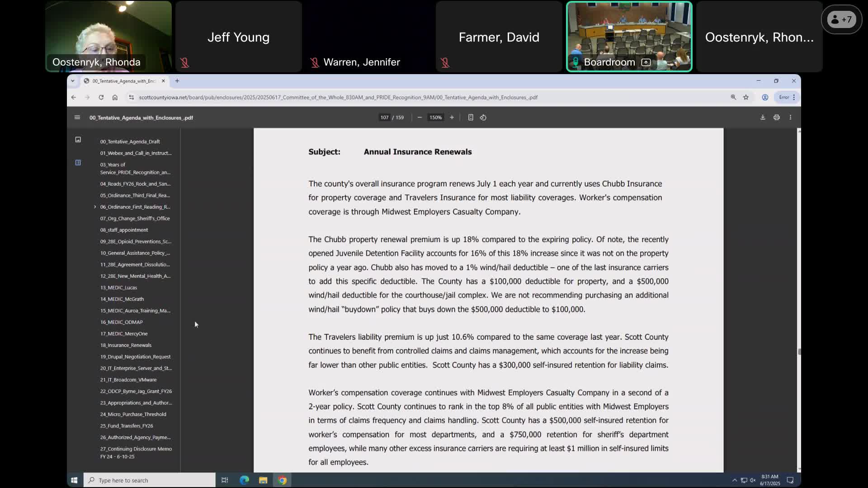Toggle the PDF sidebar with the hamburger menu
Screen dimensions: 868x488
click(x=77, y=117)
